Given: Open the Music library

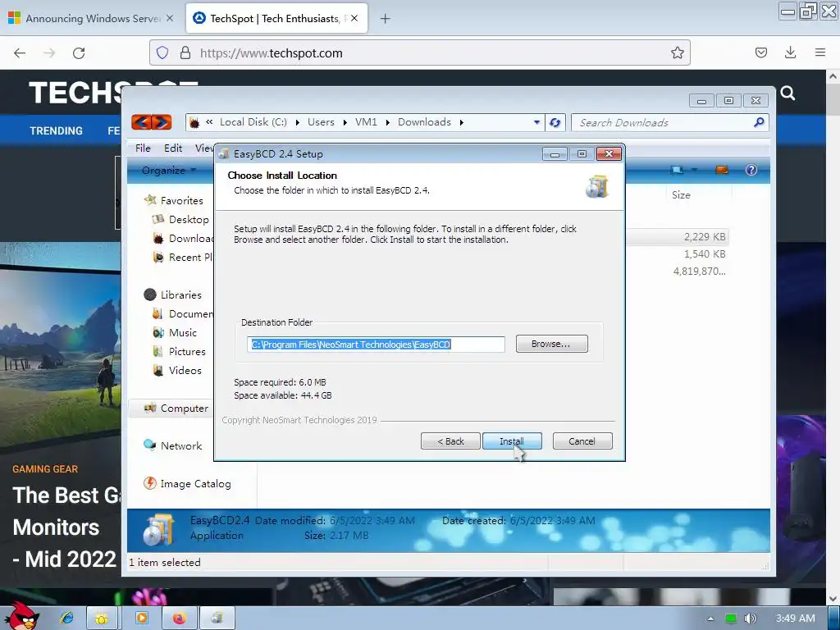Looking at the screenshot, I should pyautogui.click(x=175, y=333).
